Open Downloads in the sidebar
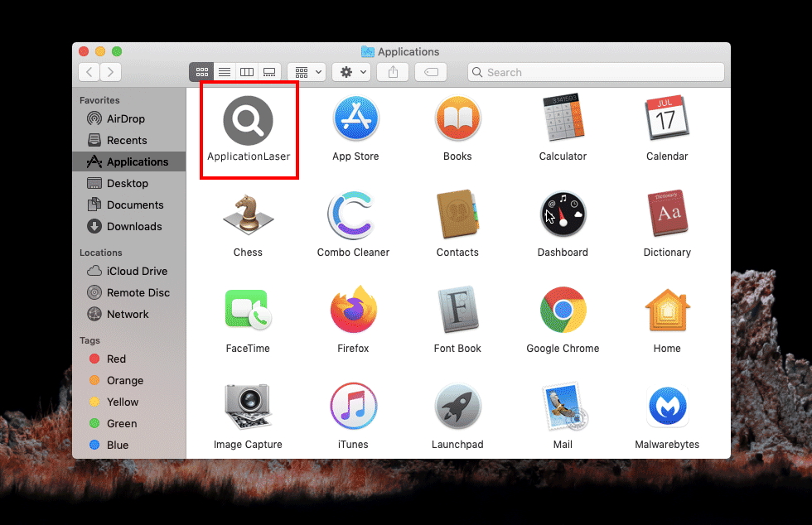 click(129, 226)
